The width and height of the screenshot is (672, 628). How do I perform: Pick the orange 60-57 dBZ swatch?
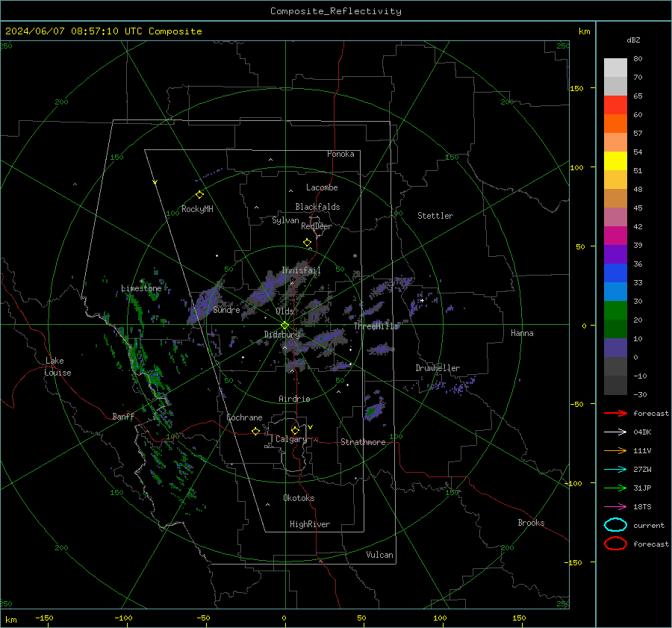[615, 124]
